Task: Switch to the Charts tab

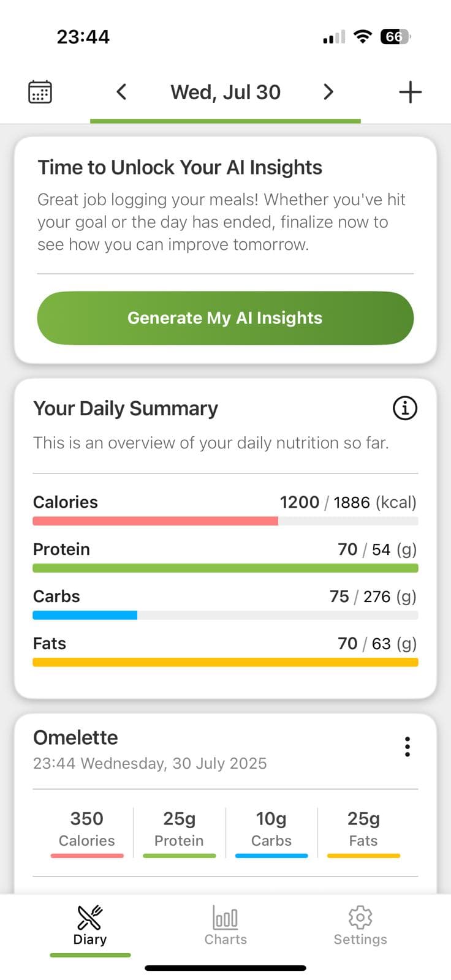Action: (x=225, y=925)
